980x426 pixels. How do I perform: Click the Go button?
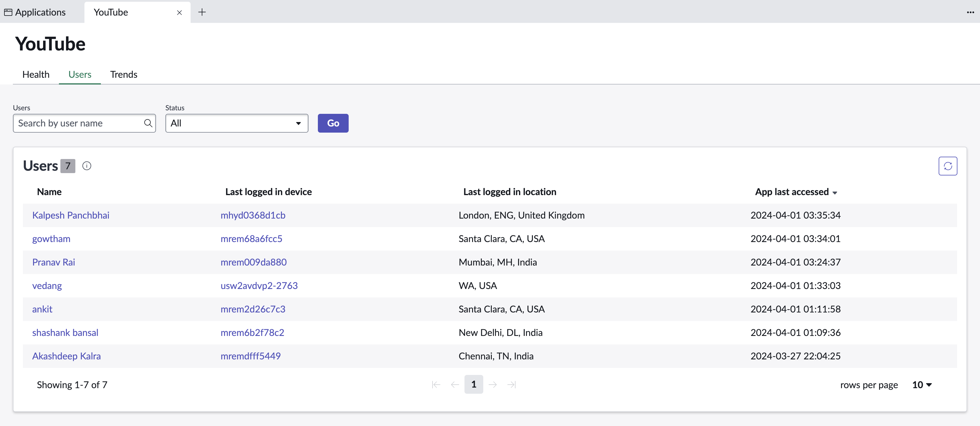click(333, 123)
